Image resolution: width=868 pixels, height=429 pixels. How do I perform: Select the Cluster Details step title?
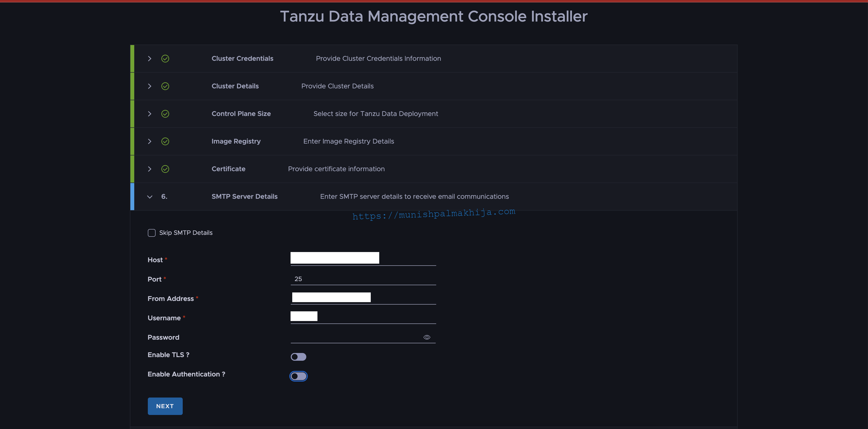(x=235, y=86)
